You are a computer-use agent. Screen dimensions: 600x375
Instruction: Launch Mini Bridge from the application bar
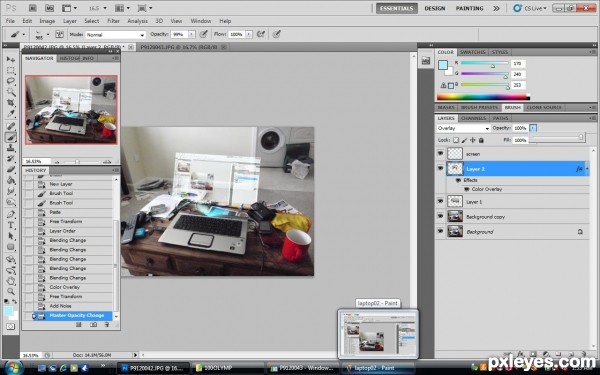pyautogui.click(x=49, y=8)
